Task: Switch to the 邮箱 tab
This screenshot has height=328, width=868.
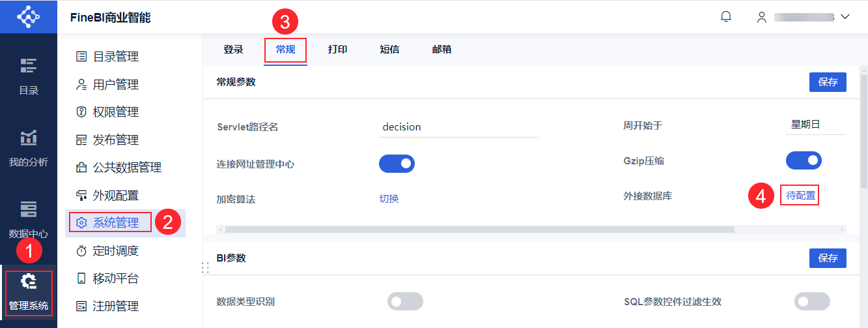Action: click(x=441, y=50)
